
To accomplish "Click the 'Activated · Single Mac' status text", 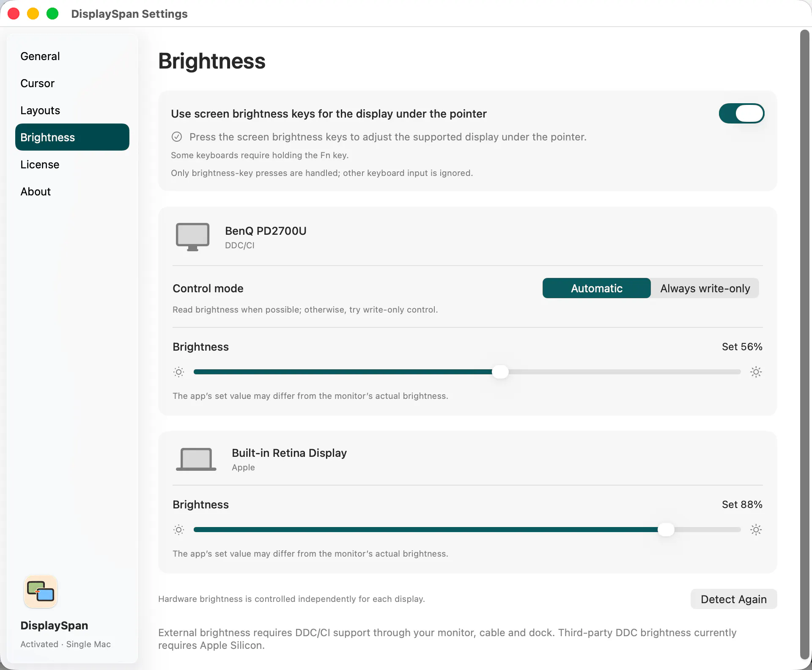I will 66,644.
